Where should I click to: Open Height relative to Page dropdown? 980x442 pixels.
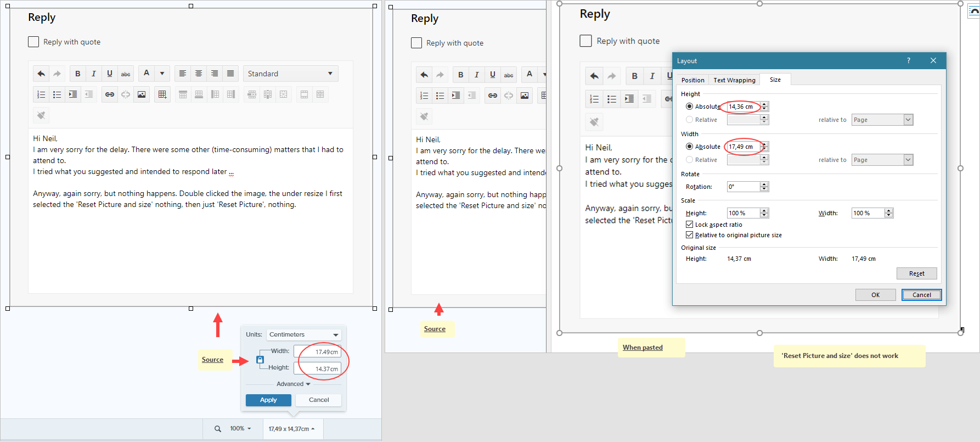882,120
